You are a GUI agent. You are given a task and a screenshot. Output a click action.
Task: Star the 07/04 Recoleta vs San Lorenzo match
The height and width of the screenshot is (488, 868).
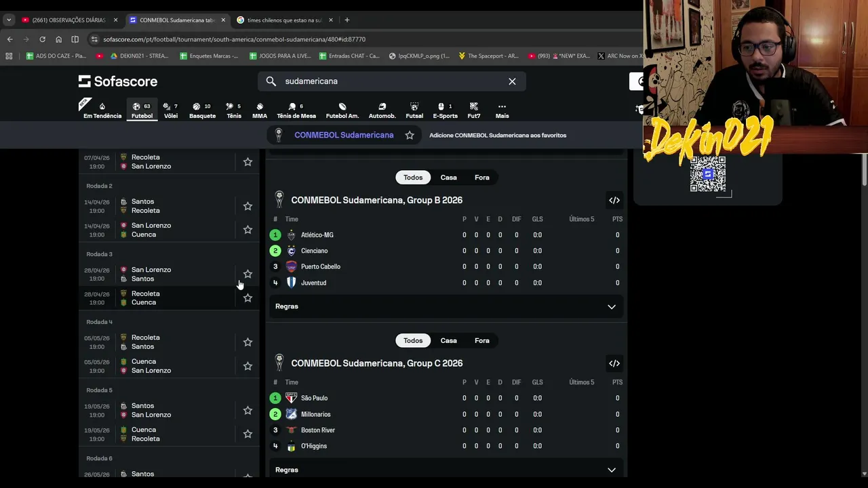coord(248,162)
